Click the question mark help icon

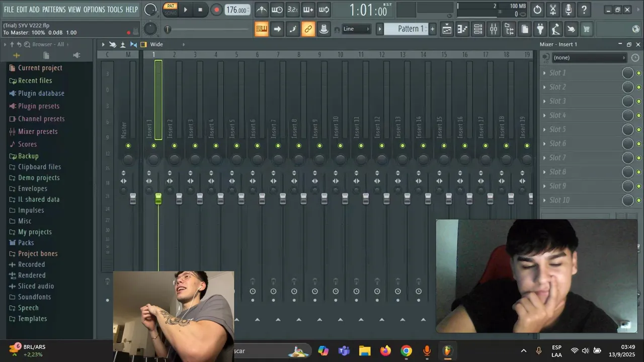584,10
